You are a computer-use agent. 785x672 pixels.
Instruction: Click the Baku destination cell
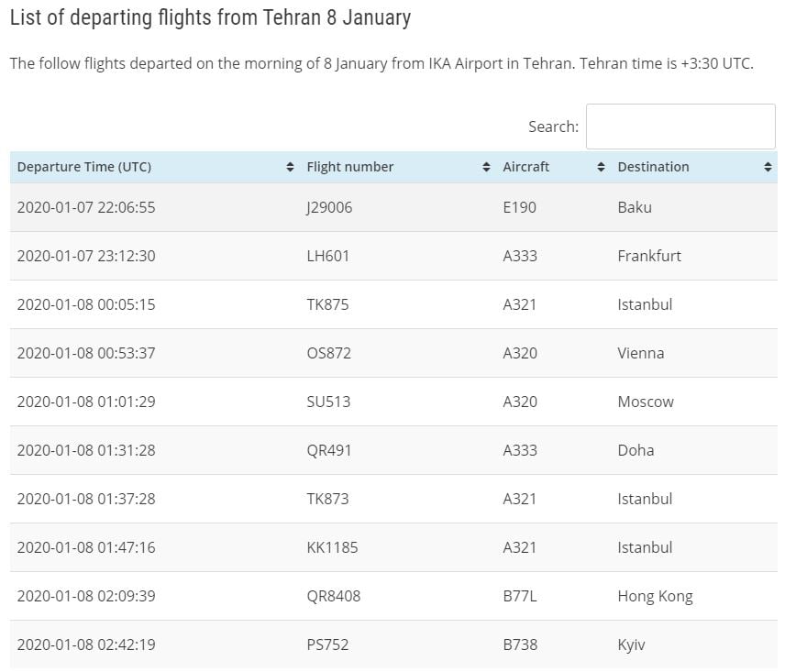[x=635, y=207]
